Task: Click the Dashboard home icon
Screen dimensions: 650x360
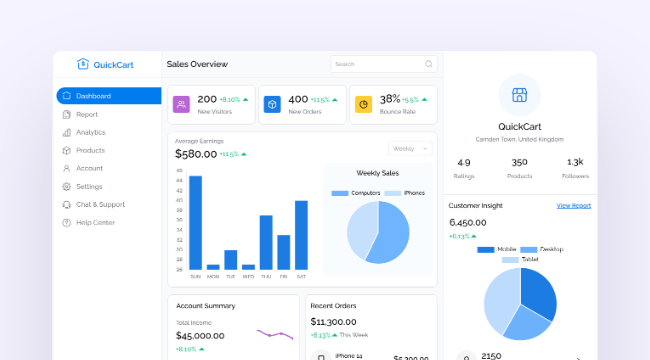Action: 66,96
